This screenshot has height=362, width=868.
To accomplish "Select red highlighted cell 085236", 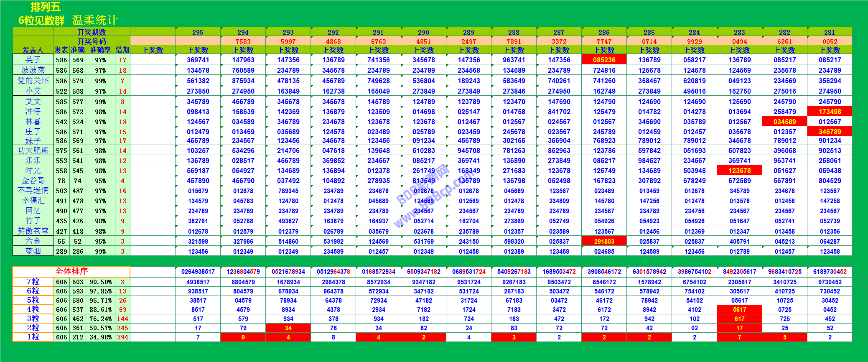I will pyautogui.click(x=604, y=60).
